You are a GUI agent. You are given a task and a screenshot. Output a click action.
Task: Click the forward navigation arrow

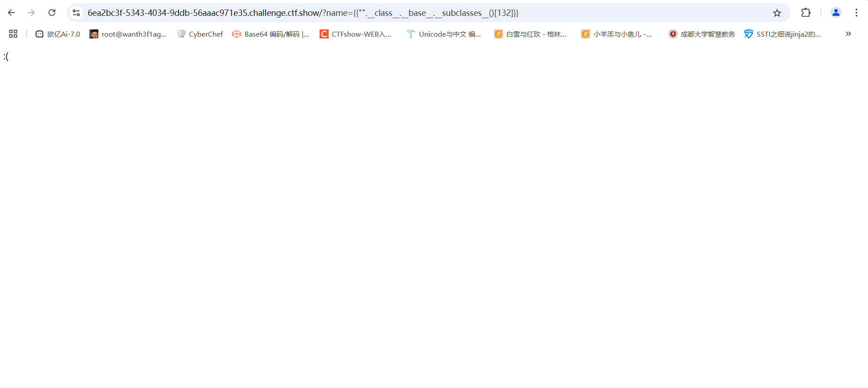pos(31,13)
